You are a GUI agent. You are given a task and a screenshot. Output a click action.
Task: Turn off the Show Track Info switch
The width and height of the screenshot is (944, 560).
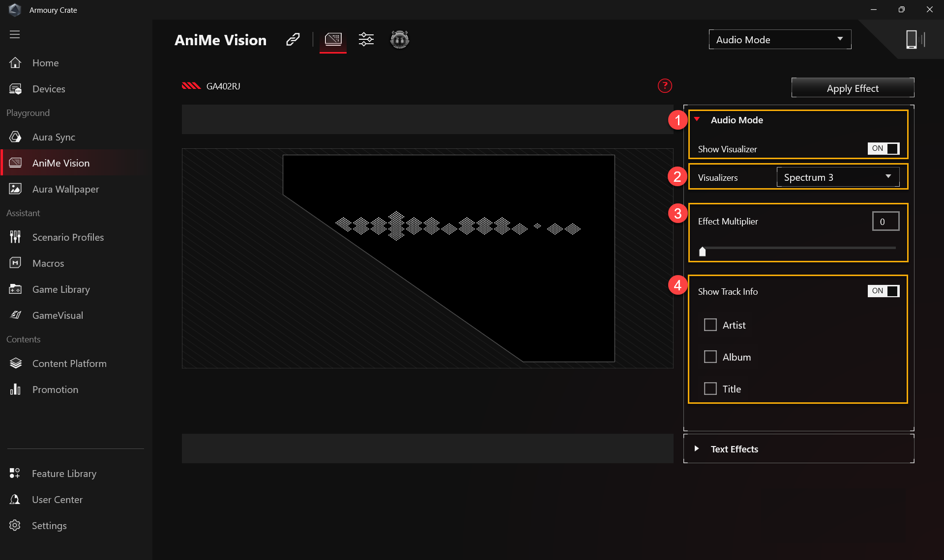point(883,291)
